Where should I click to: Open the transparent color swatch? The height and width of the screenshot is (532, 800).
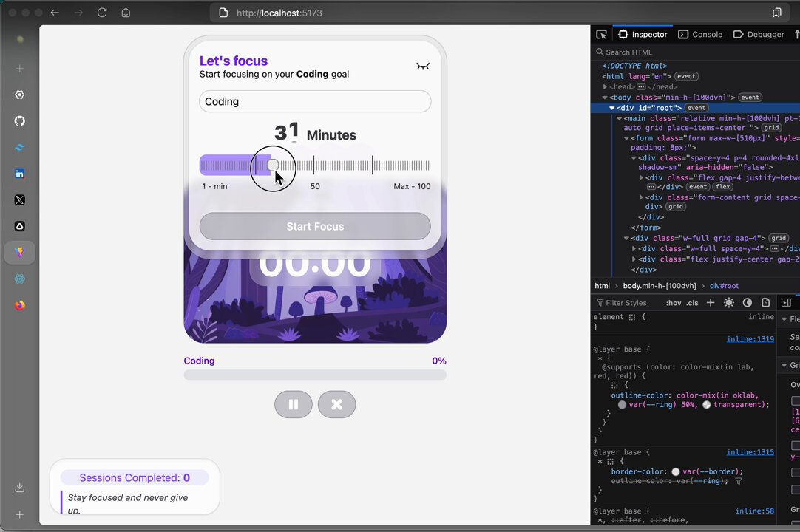[x=707, y=404]
